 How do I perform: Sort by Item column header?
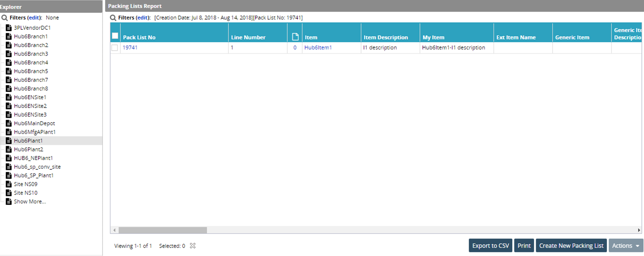(x=311, y=37)
